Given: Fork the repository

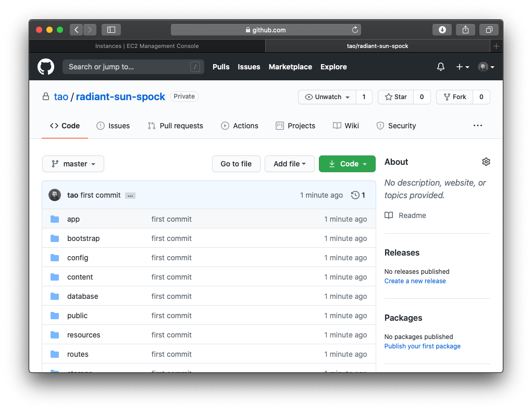Looking at the screenshot, I should [454, 97].
